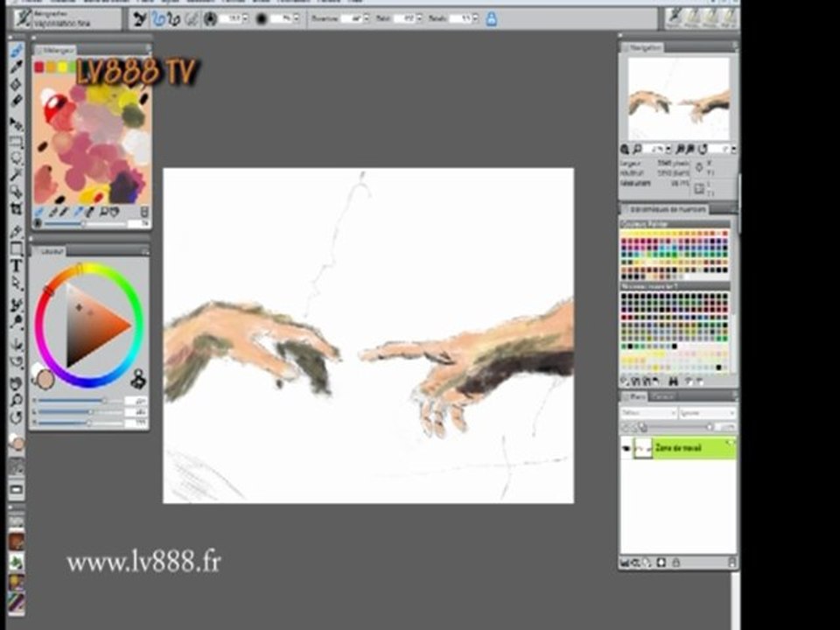Select the Crop tool
Viewport: 840px width, 630px height.
[17, 208]
